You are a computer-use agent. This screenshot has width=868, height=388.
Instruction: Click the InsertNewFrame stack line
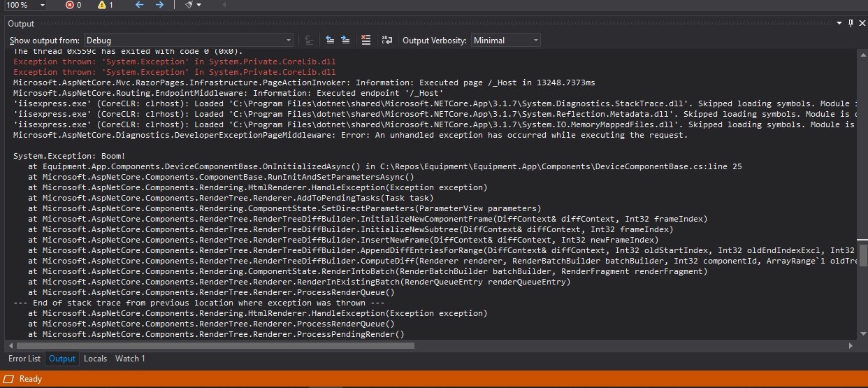[x=343, y=240]
